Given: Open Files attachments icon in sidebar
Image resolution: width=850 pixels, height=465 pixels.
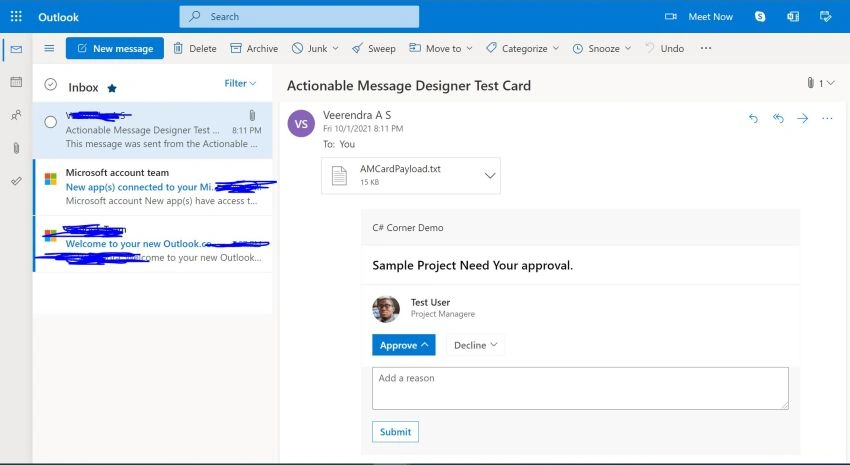Looking at the screenshot, I should (x=16, y=148).
